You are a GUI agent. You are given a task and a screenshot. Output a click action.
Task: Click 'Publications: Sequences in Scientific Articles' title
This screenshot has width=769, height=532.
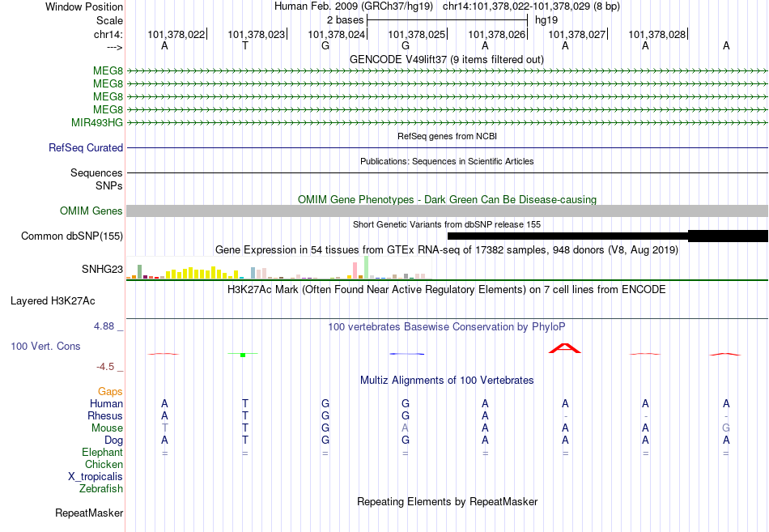click(x=447, y=161)
